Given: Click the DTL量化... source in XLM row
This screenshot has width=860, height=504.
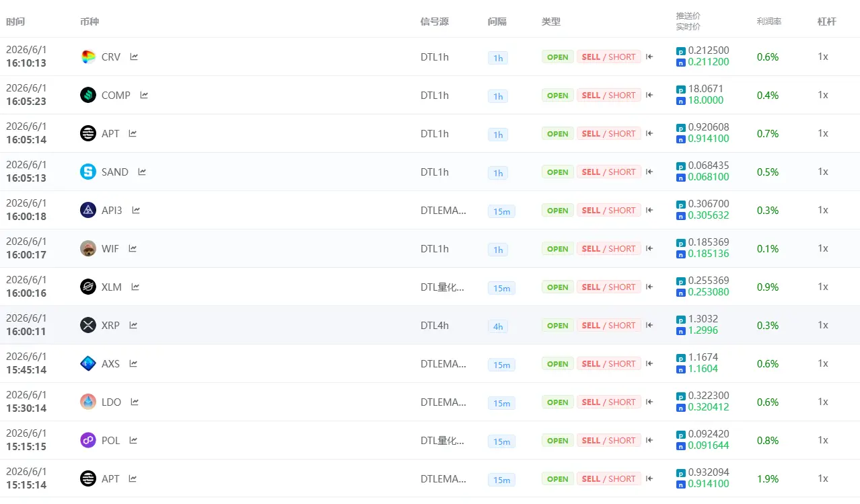Looking at the screenshot, I should (x=443, y=287).
